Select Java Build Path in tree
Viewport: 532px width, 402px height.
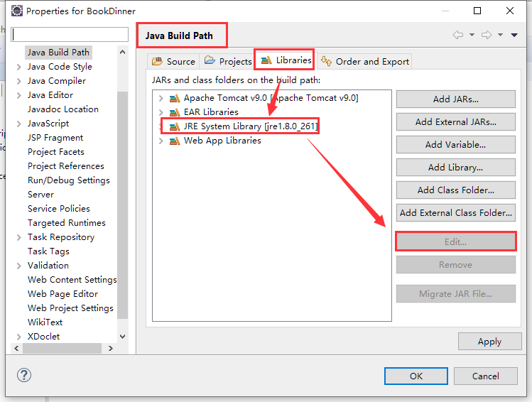point(58,53)
